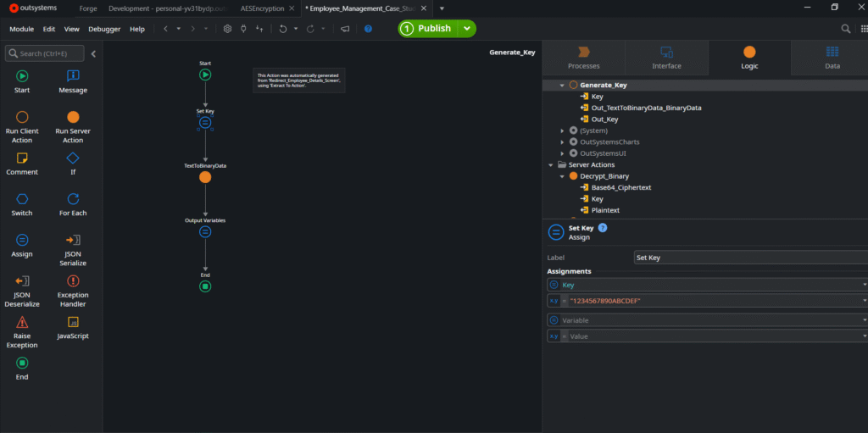Viewport: 868px width, 433px height.
Task: Open the View menu
Action: 71,29
